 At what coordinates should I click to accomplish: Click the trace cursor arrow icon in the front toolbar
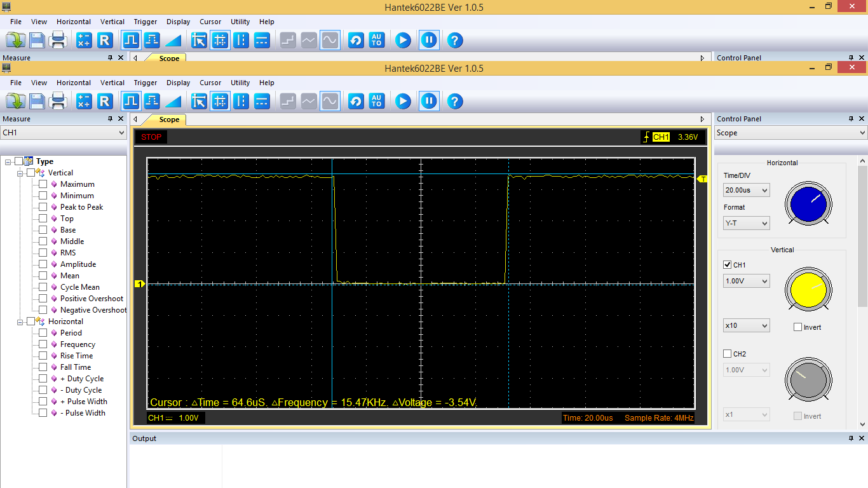click(199, 101)
